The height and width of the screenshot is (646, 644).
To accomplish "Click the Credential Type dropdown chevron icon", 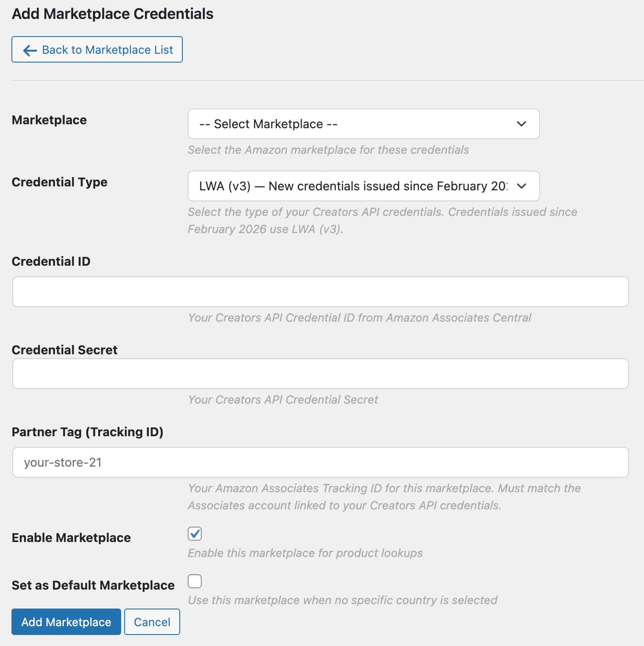I will (x=522, y=186).
